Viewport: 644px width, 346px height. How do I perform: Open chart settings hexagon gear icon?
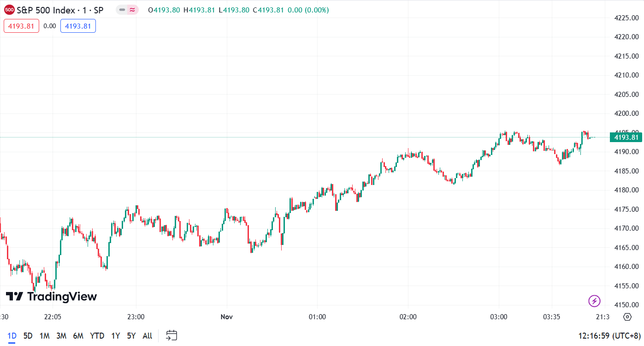(x=627, y=317)
